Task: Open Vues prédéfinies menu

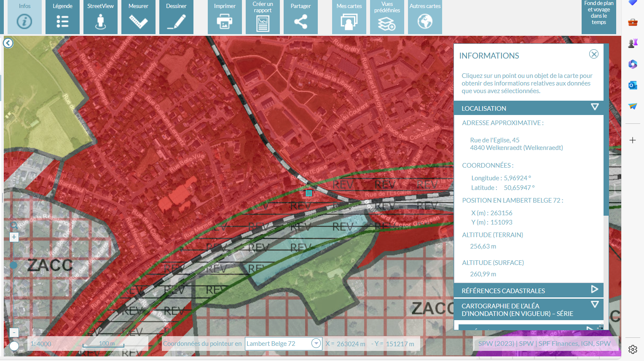Action: coord(387,17)
